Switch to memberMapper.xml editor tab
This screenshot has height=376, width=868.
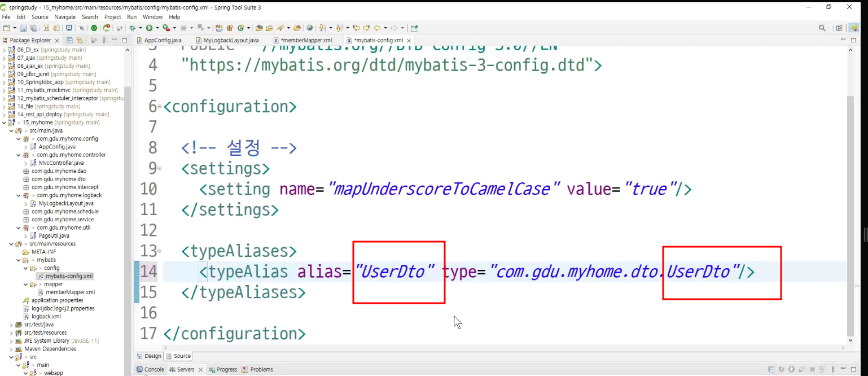306,40
